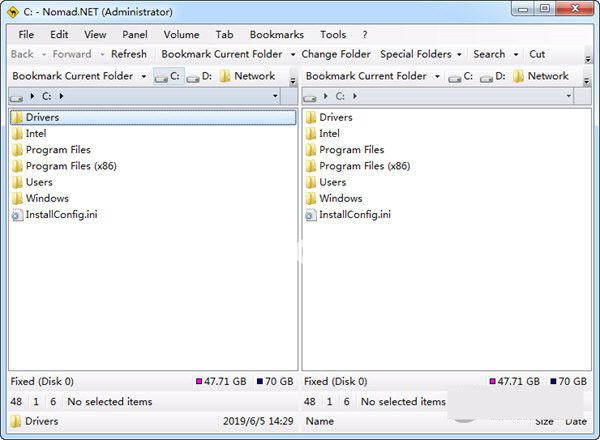The width and height of the screenshot is (600, 440).
Task: Open the Panel menu
Action: pos(135,34)
